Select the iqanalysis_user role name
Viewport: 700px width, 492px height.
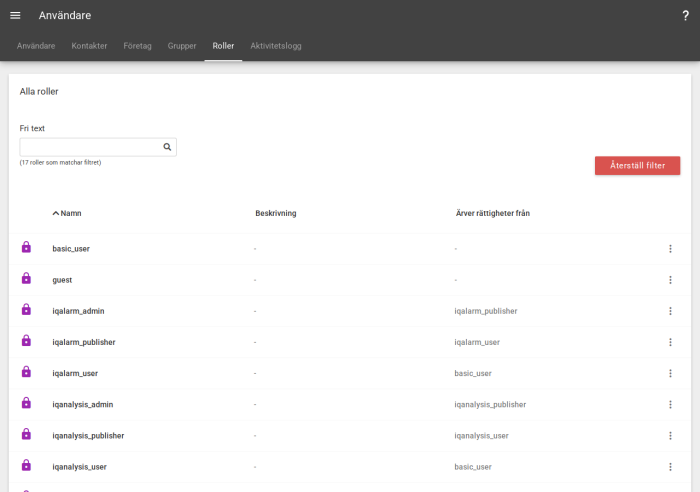pyautogui.click(x=79, y=467)
